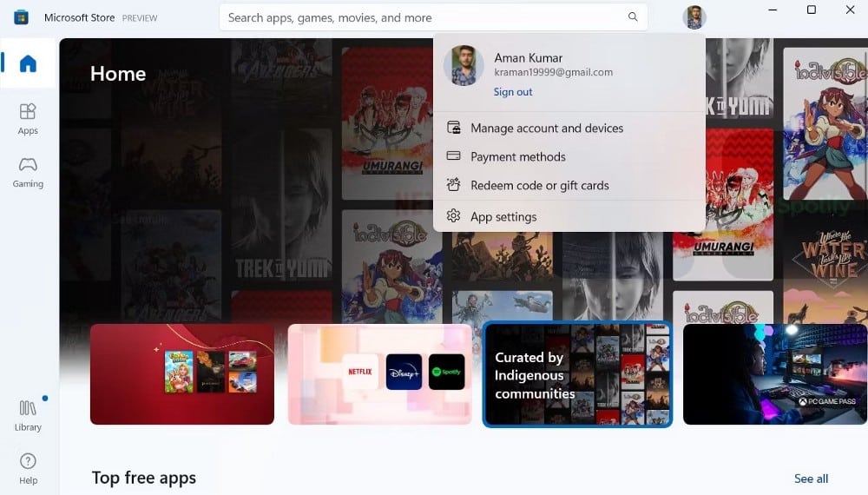The image size is (868, 495).
Task: Open Help in the sidebar
Action: click(28, 469)
